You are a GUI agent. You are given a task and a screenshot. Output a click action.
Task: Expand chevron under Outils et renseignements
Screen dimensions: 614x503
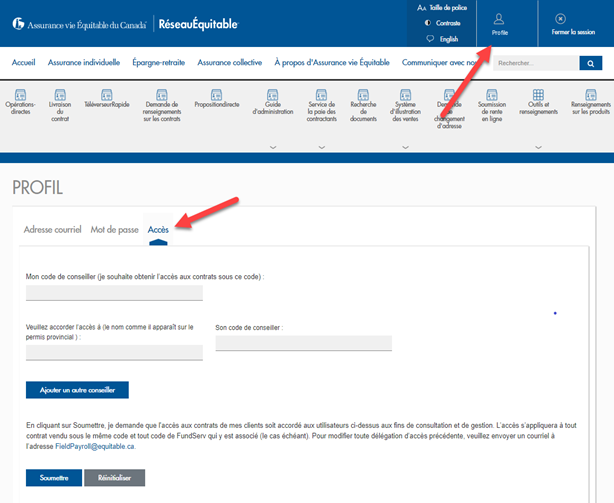click(538, 146)
